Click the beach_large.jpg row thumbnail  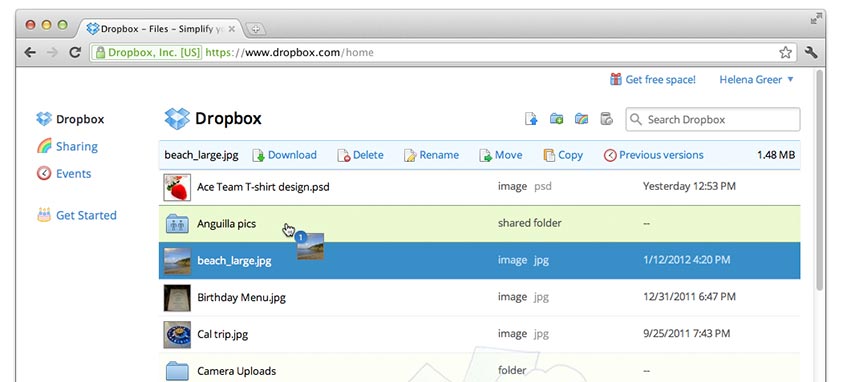(177, 261)
